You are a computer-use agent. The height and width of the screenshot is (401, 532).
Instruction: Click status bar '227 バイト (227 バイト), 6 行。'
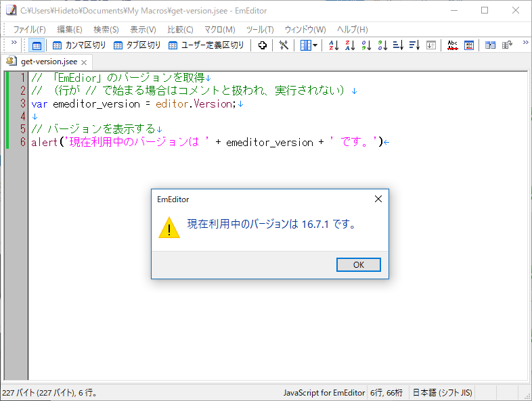click(50, 393)
